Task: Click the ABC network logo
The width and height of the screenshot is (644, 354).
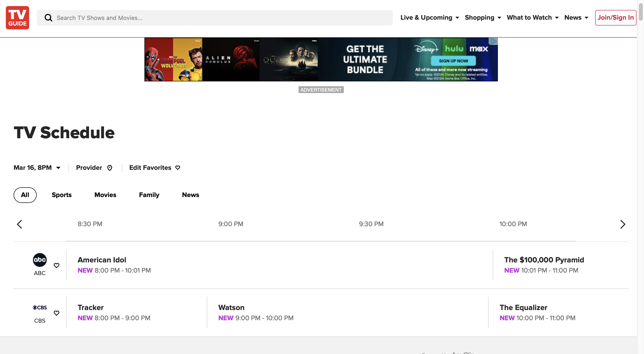Action: [40, 260]
